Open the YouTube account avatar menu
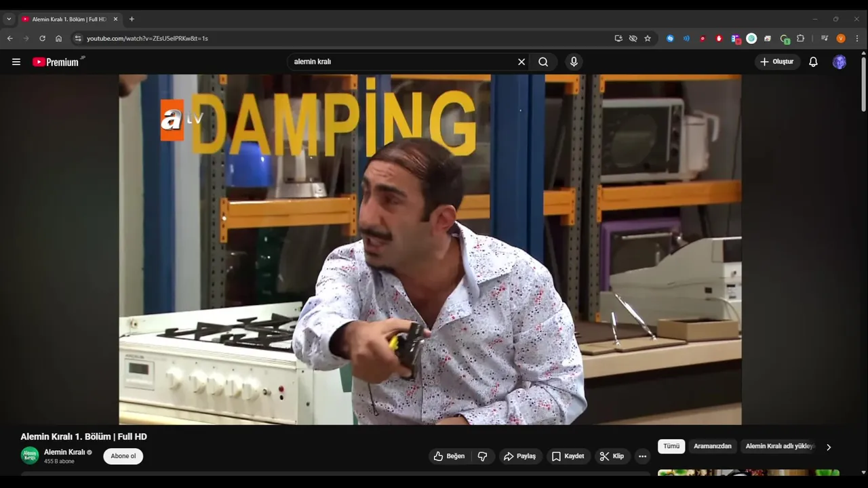The height and width of the screenshot is (488, 868). click(x=840, y=62)
